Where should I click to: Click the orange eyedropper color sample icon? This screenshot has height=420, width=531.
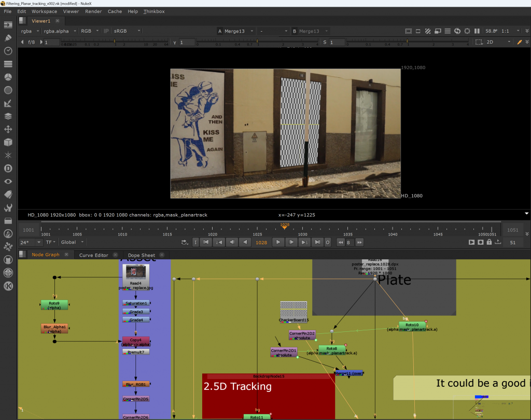[x=519, y=42]
